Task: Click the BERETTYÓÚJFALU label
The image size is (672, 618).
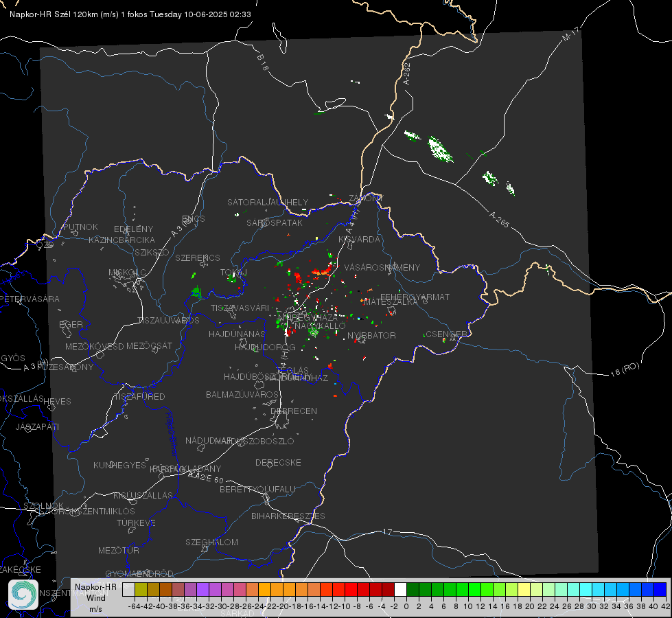Action: click(257, 489)
